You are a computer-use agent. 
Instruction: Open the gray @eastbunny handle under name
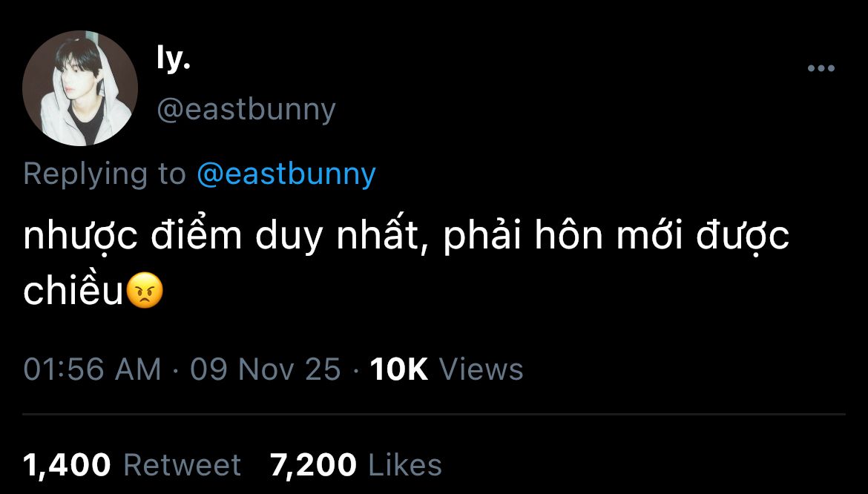coord(246,109)
